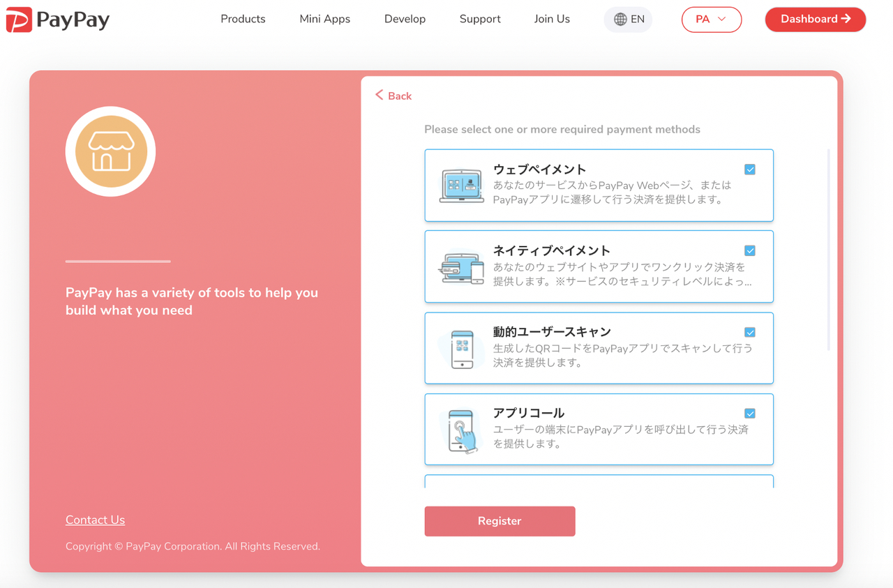Toggle the 動的ユーザースキャン checkbox
This screenshot has width=893, height=588.
tap(750, 333)
